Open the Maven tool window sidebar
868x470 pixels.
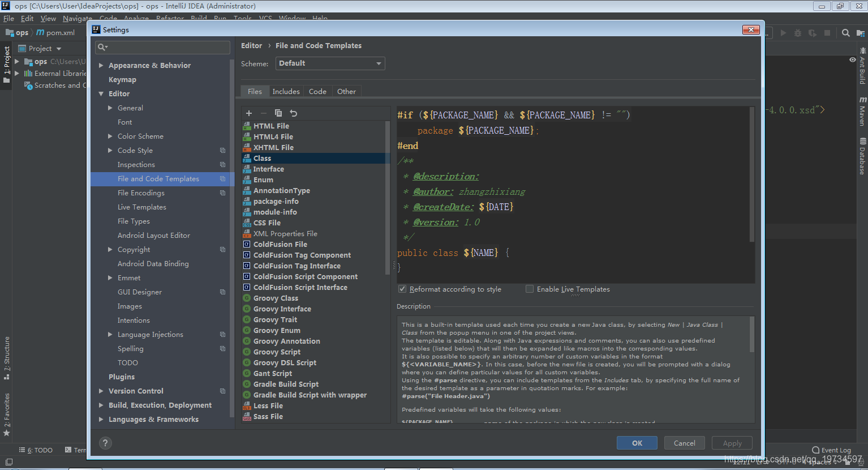tap(862, 111)
